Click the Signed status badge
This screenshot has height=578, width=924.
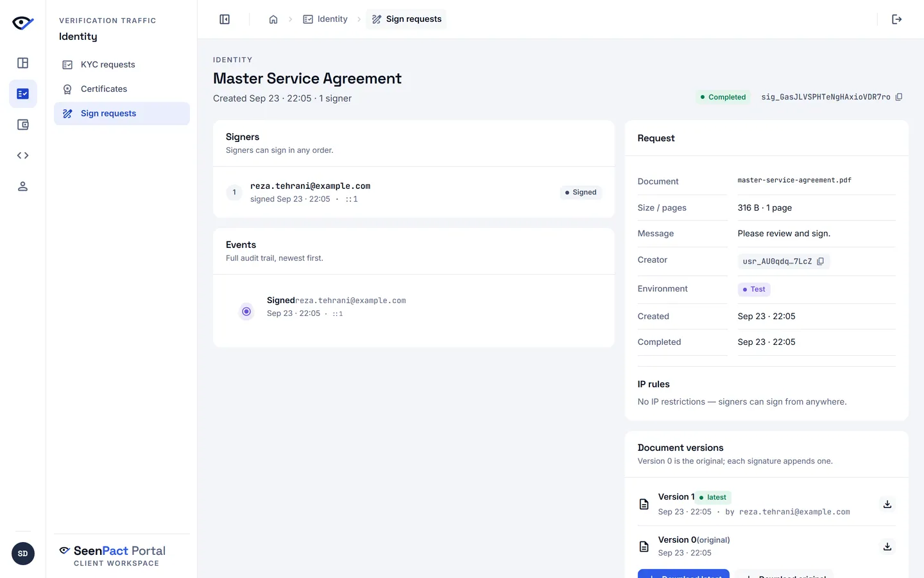tap(581, 192)
